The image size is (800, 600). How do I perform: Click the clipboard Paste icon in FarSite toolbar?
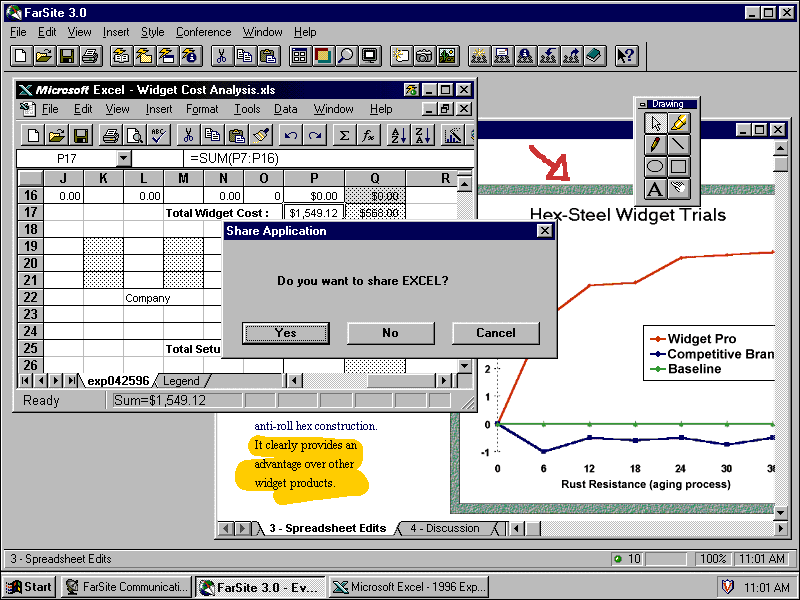tap(268, 56)
